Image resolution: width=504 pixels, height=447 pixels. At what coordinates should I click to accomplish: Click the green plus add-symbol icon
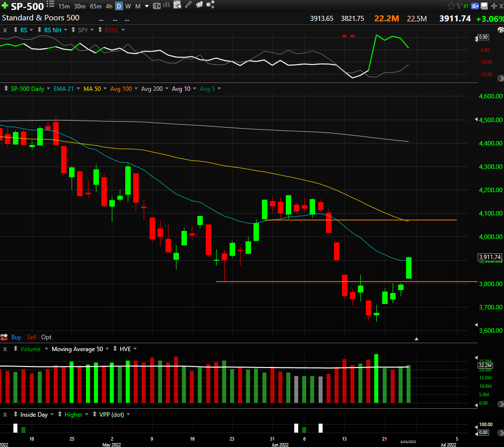[5, 6]
